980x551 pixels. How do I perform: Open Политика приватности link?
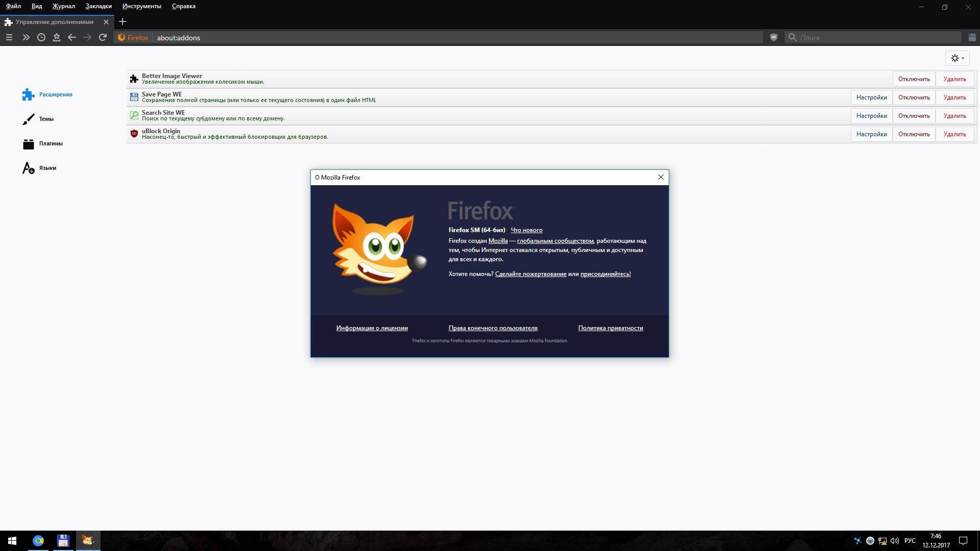[x=610, y=328]
